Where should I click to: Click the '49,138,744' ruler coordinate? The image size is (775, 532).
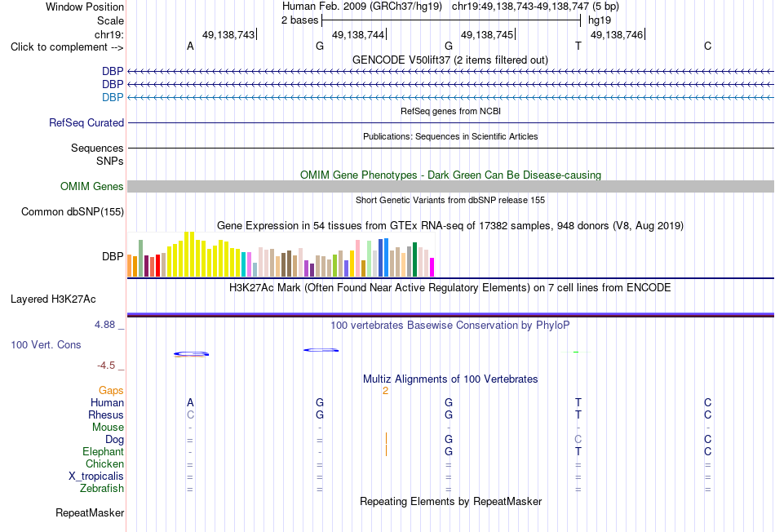(358, 34)
